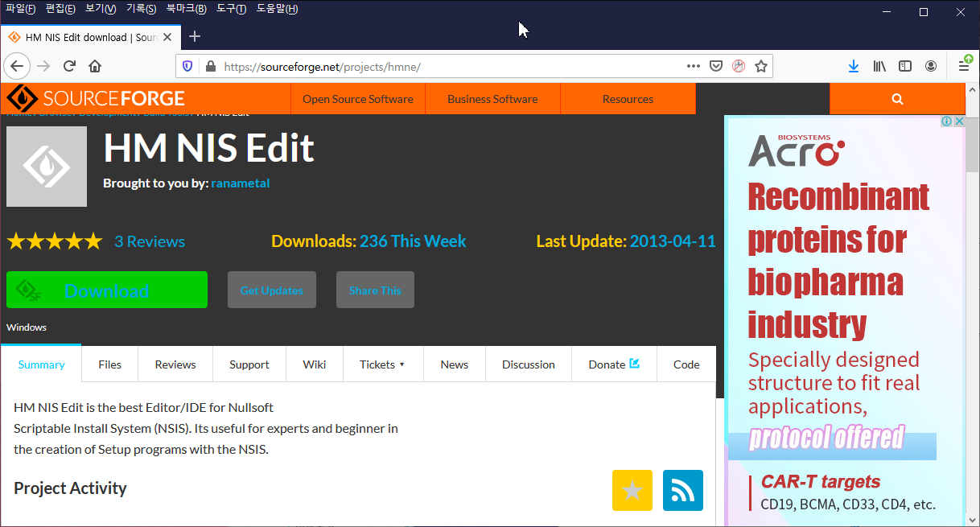Open the ranametal author link
Image resolution: width=980 pixels, height=527 pixels.
(241, 183)
